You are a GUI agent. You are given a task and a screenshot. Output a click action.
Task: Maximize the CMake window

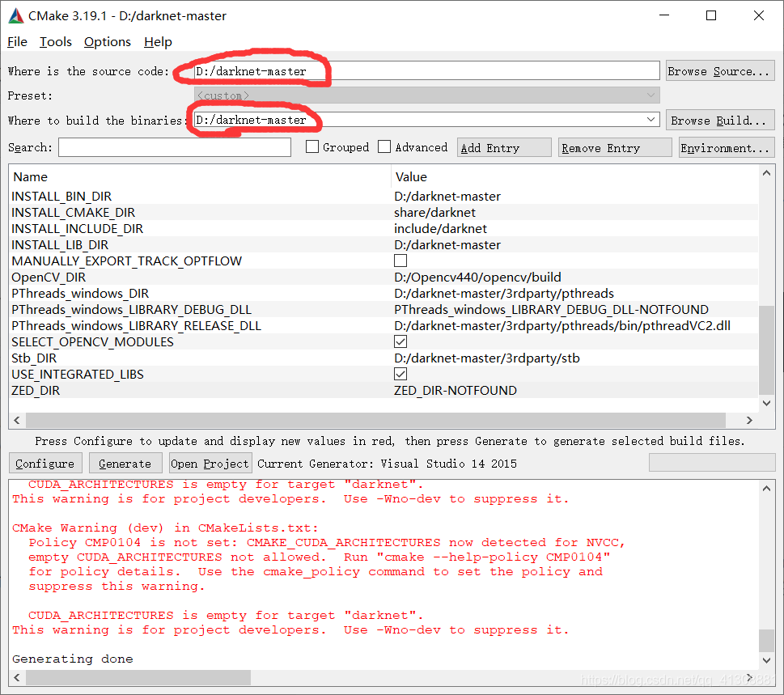[711, 15]
